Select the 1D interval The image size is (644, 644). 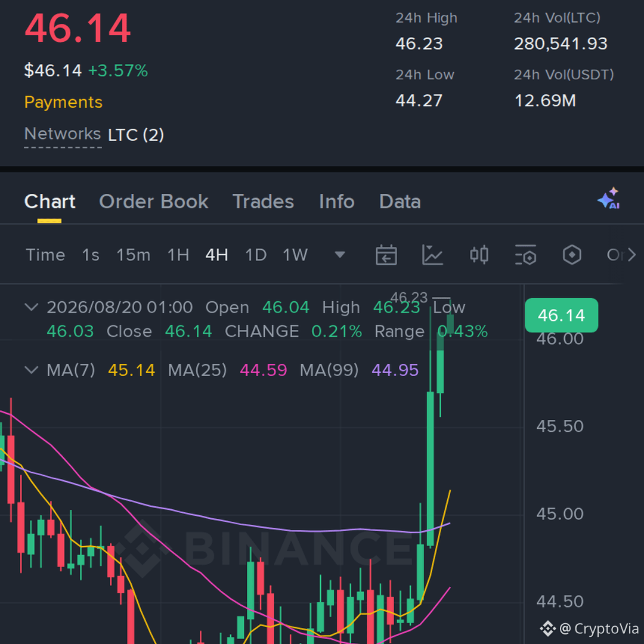(x=256, y=255)
